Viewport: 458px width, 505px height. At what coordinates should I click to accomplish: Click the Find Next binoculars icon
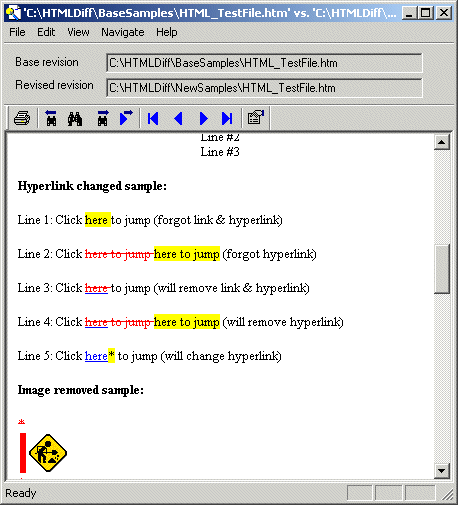click(x=103, y=118)
